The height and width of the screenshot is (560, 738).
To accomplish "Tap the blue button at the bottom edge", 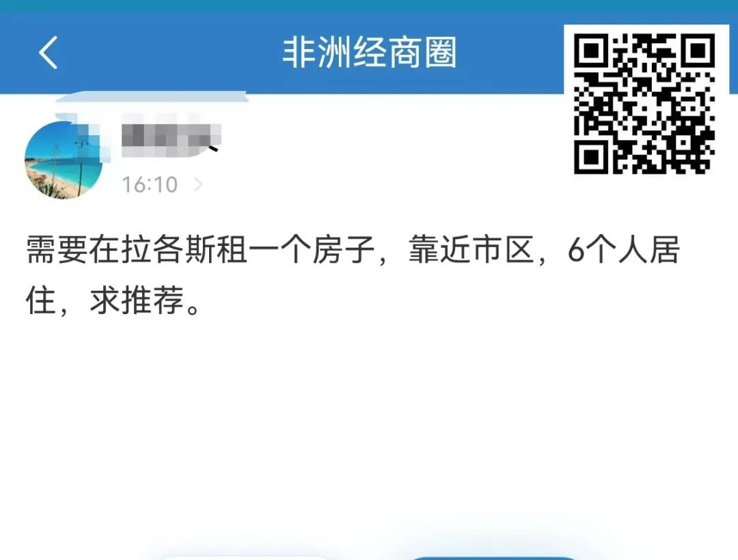I will [x=494, y=558].
